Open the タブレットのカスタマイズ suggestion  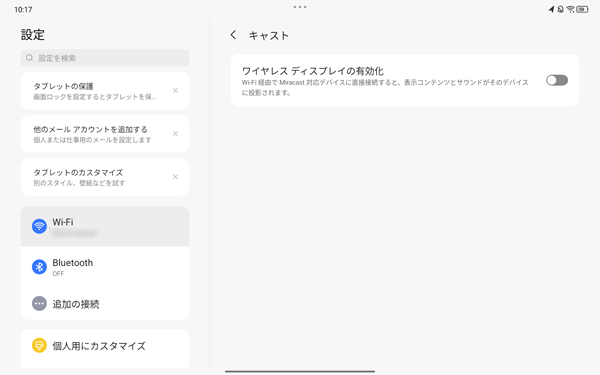(x=105, y=177)
